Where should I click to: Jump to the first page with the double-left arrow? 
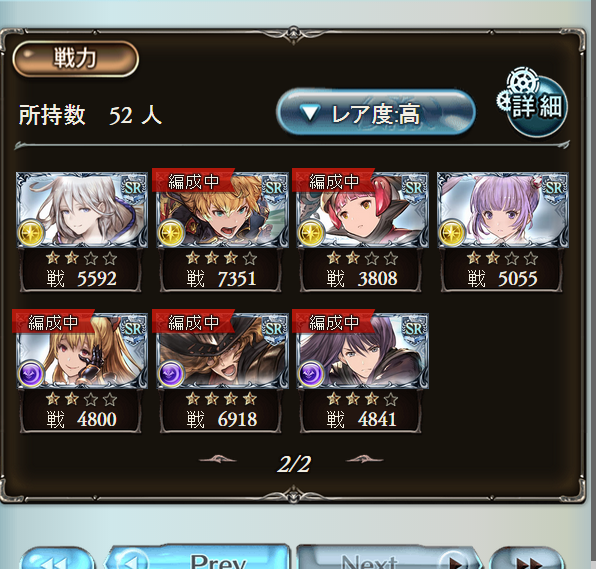click(x=57, y=559)
